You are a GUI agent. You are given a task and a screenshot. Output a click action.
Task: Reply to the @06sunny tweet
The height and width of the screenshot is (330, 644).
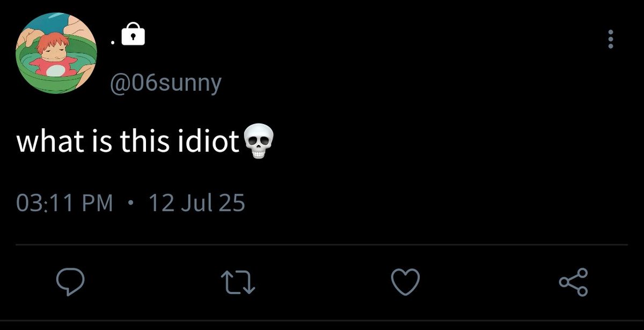70,282
